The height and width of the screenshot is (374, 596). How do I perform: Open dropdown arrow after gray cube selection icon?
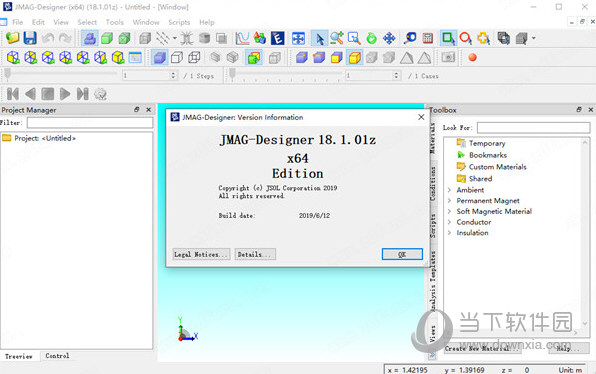[533, 38]
